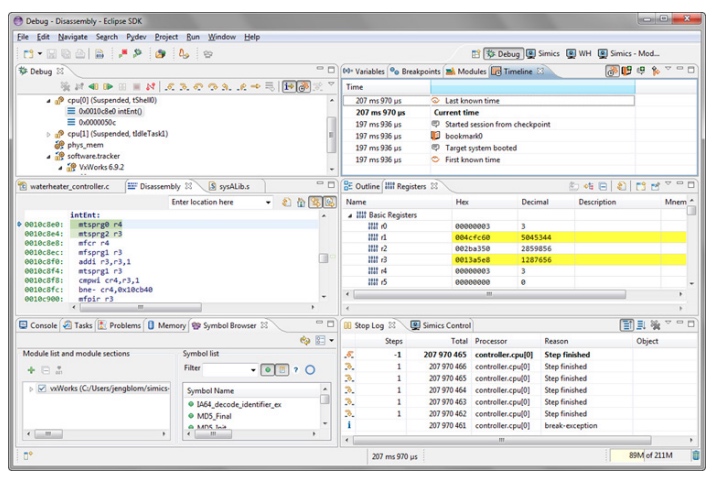The height and width of the screenshot is (485, 718).
Task: Open the Enter location here dropdown
Action: 268,202
